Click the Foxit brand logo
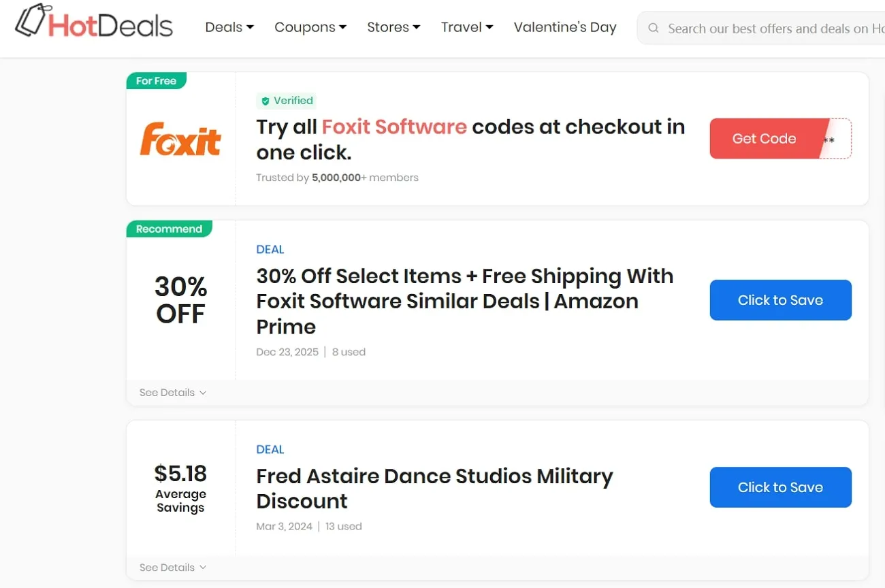This screenshot has height=588, width=885. 180,139
